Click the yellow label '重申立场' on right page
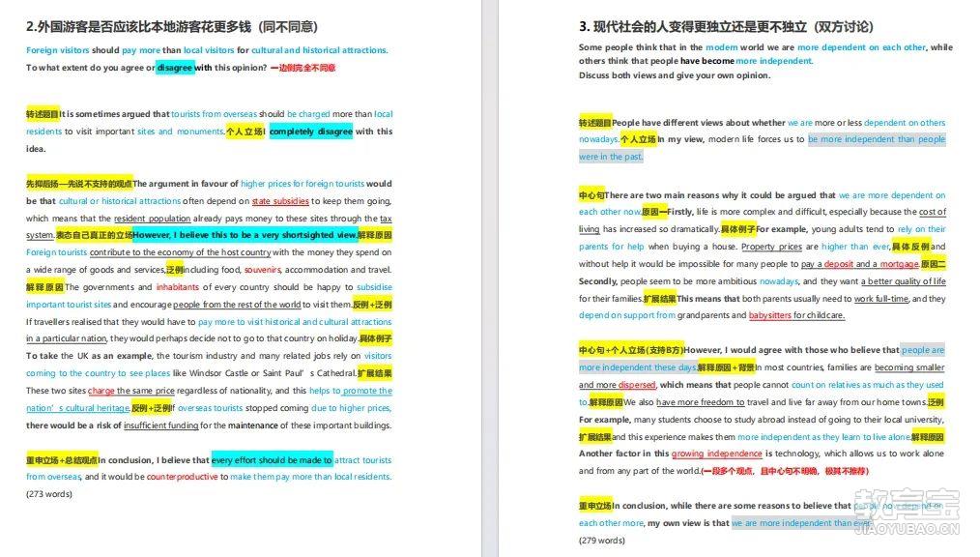980x557 pixels. point(595,506)
